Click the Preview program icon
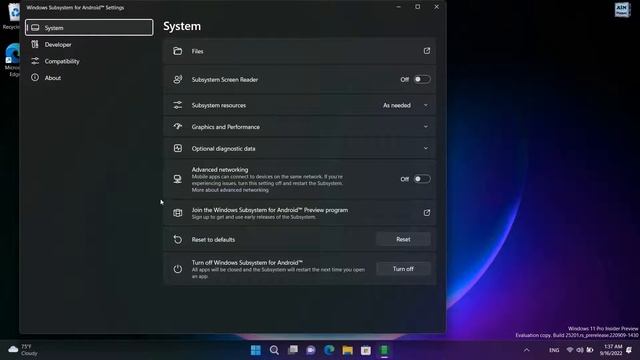Screen dimensions: 640x360 click(178, 213)
